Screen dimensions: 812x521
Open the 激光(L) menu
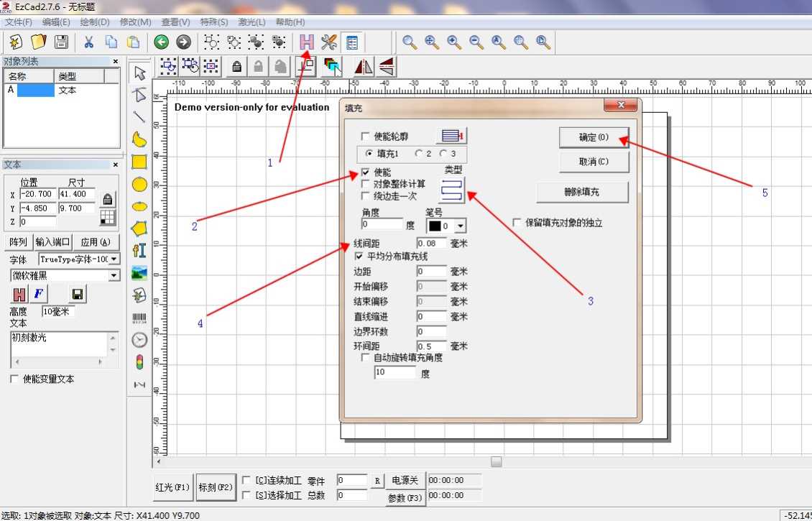point(250,22)
